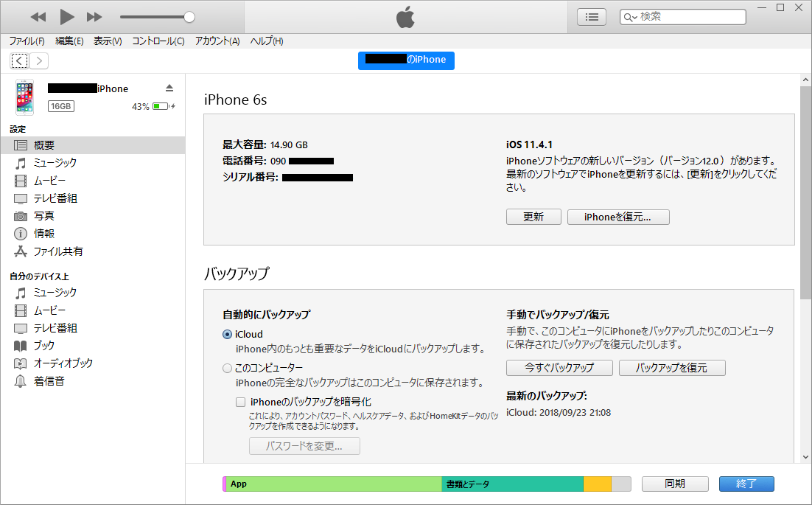
Task: Eject the iPhone using the eject icon
Action: coord(169,88)
